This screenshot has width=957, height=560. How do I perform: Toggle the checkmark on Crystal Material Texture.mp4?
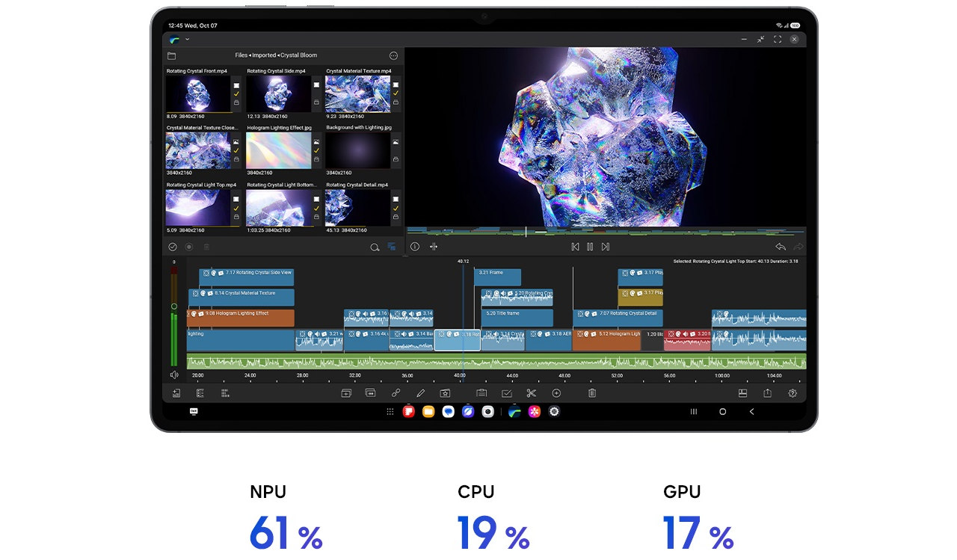click(396, 93)
